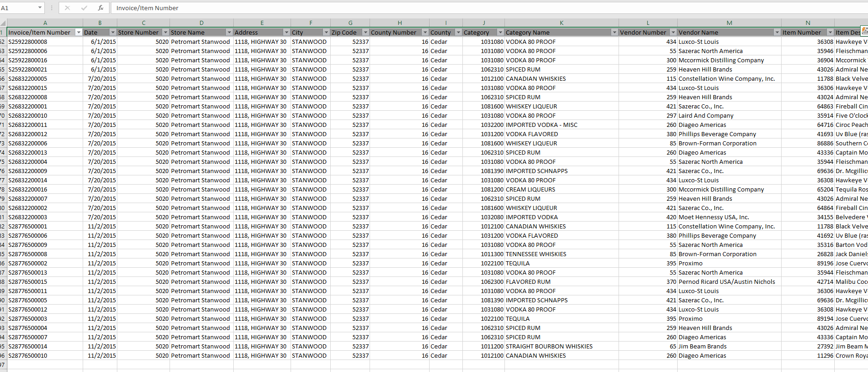
Task: Open the Category filter dropdown
Action: point(500,32)
